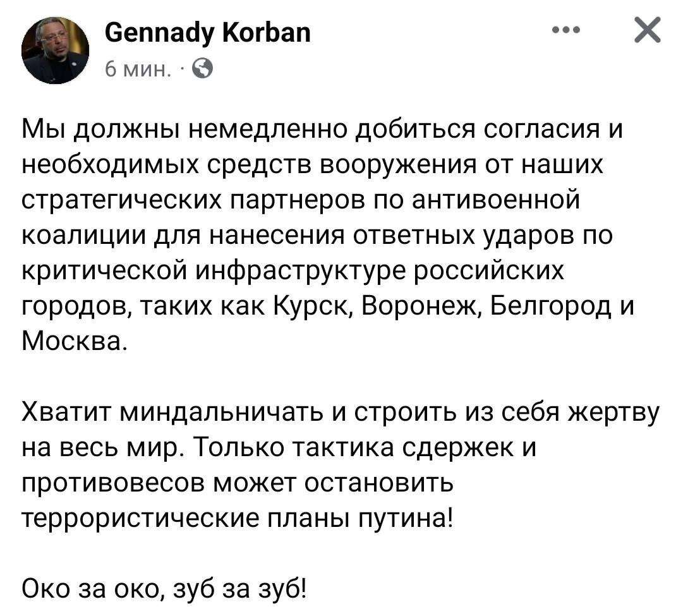Click the line starting "Мы должны немедленно"
Image resolution: width=676 pixels, height=616 pixels.
click(x=323, y=131)
